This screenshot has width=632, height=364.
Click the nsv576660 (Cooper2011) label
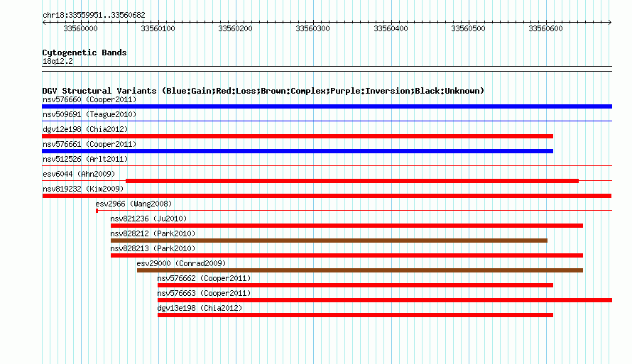[x=89, y=99]
